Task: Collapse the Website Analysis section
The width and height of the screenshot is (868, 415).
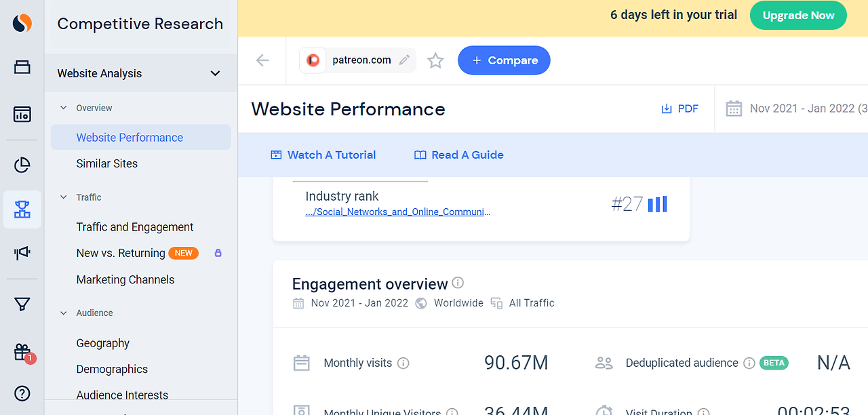Action: pyautogui.click(x=215, y=73)
